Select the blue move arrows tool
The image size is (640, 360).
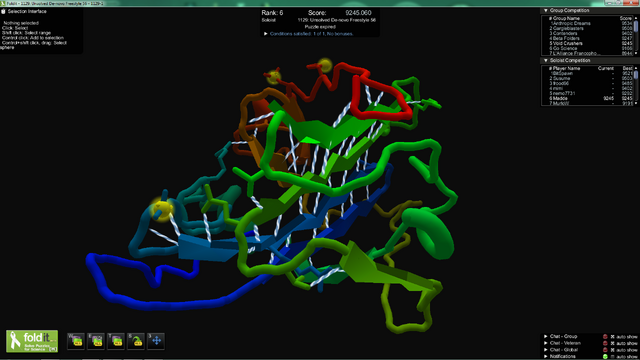point(156,341)
